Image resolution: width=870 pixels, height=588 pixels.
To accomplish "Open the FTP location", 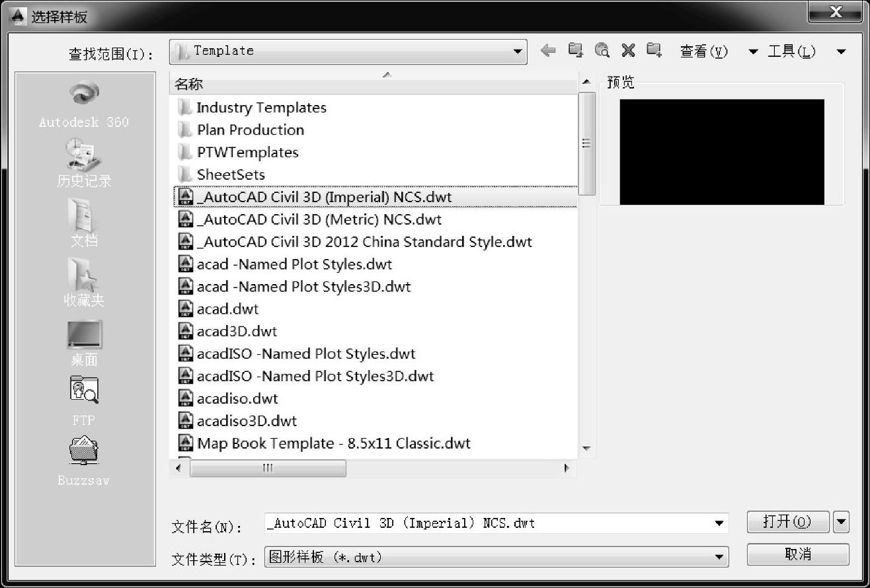I will 84,401.
